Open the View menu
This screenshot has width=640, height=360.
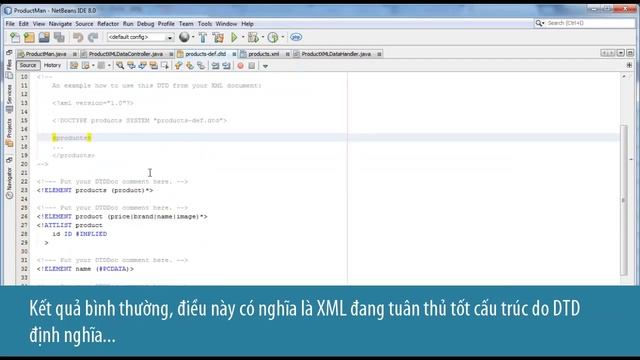pyautogui.click(x=39, y=24)
